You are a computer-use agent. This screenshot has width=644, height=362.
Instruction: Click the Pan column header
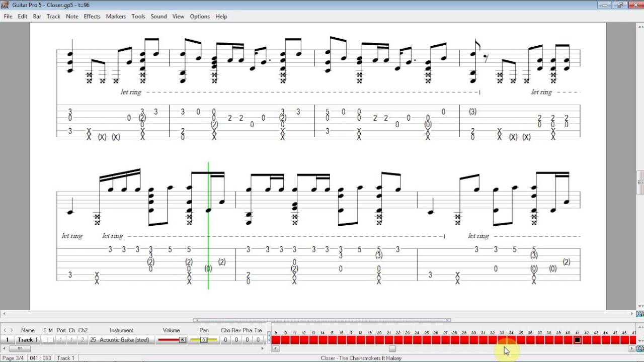(204, 330)
